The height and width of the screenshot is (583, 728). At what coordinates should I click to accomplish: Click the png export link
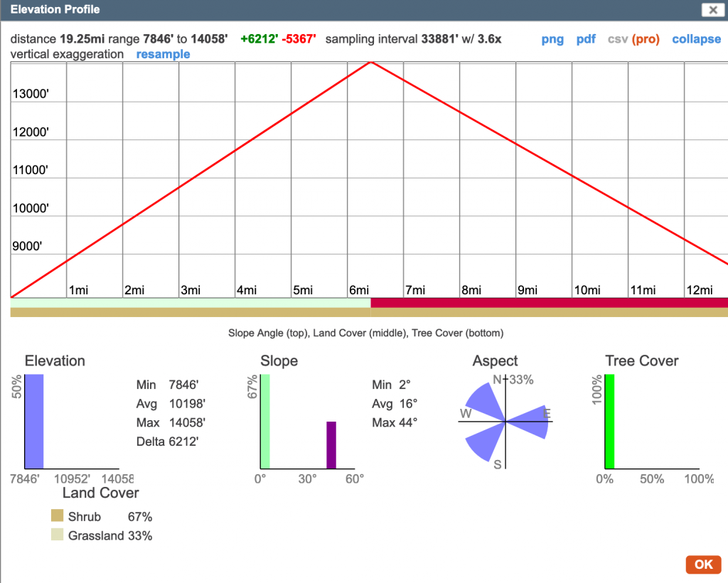tap(552, 39)
